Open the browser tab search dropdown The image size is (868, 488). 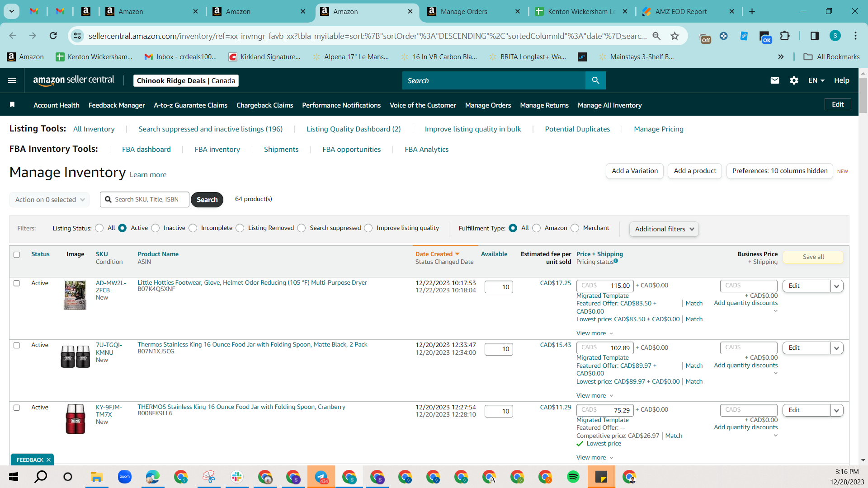pos(11,11)
